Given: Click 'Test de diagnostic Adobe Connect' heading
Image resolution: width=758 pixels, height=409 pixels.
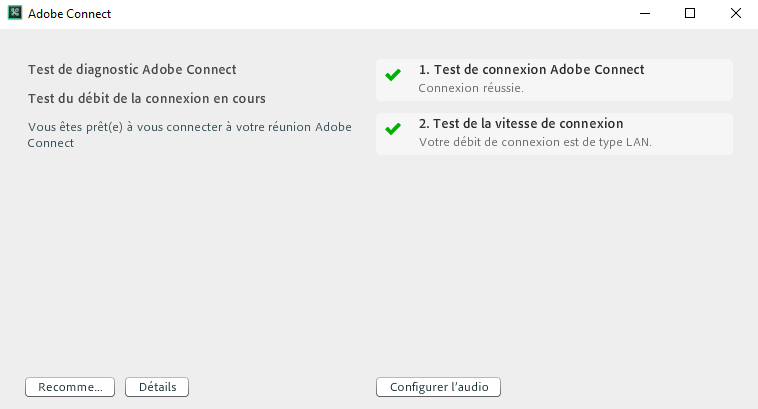Looking at the screenshot, I should click(x=132, y=70).
